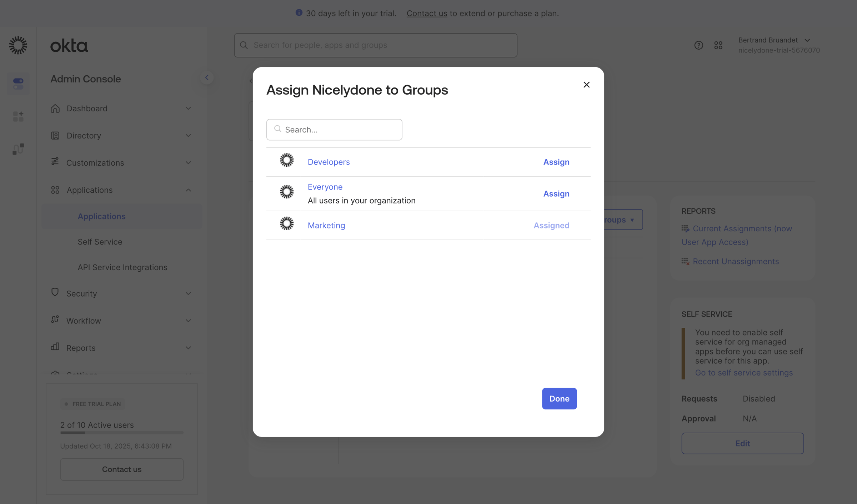The image size is (857, 504).
Task: Click the Dashboard home icon
Action: [x=55, y=108]
